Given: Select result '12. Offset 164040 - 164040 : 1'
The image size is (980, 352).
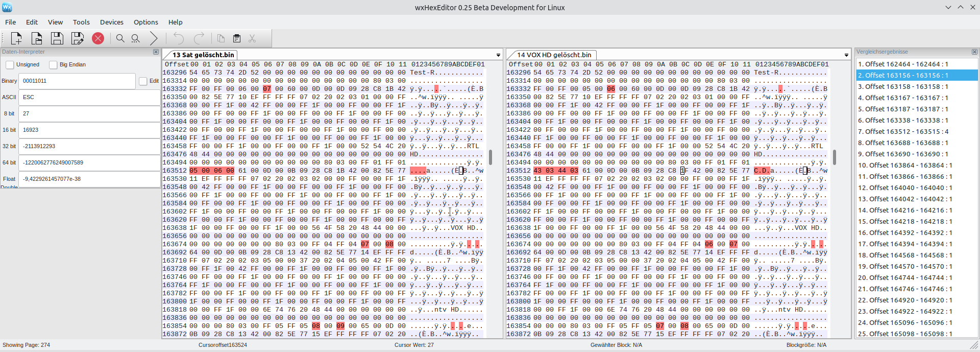Looking at the screenshot, I should pos(917,187).
